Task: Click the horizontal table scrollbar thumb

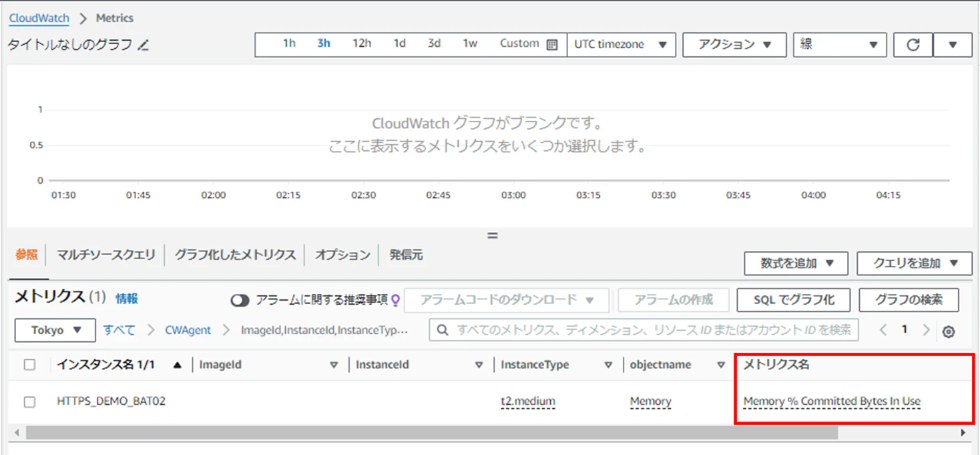Action: coord(432,433)
